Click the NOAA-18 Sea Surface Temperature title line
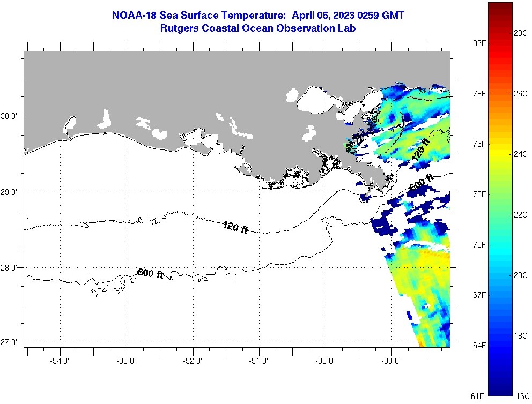532x404 pixels. pyautogui.click(x=258, y=15)
